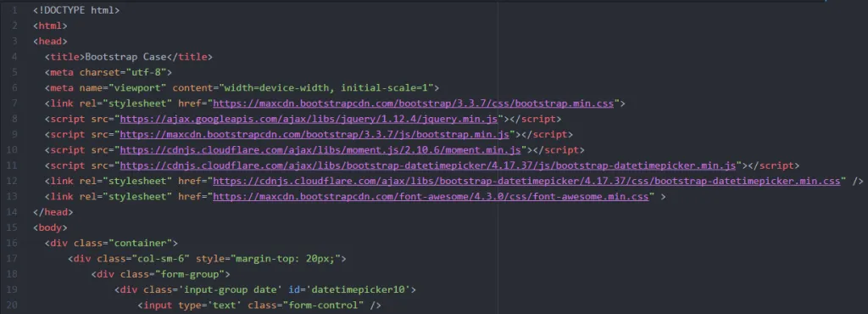Click the "col-sm-6" class value
Image resolution: width=868 pixels, height=314 pixels.
pos(160,258)
